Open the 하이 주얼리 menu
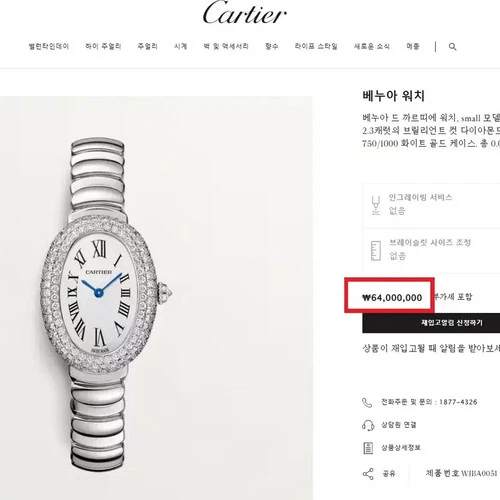 pos(103,46)
